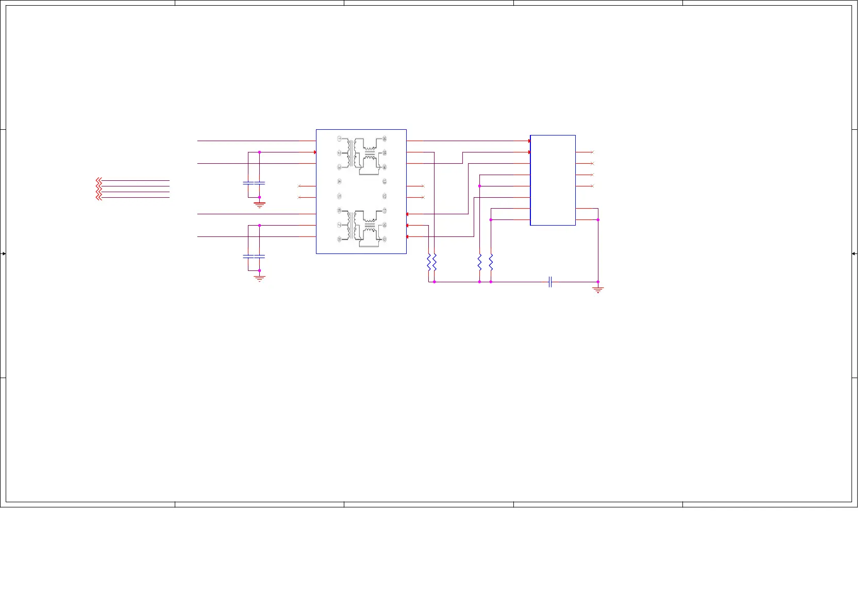Viewport: 868px width, 613px height.
Task: Select the left capacitor of the upper capacitor pair
Action: pyautogui.click(x=248, y=183)
